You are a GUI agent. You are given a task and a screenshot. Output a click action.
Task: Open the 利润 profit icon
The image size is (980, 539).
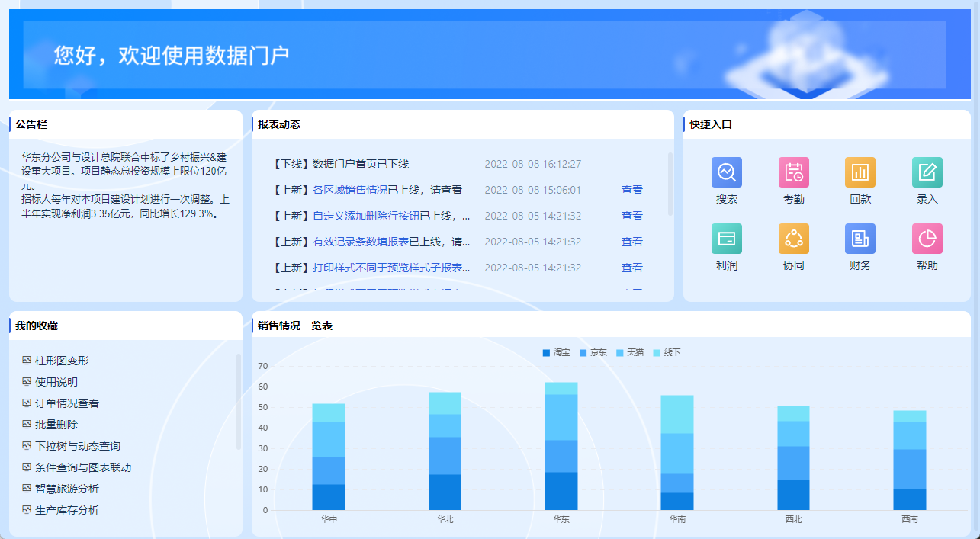click(x=726, y=239)
